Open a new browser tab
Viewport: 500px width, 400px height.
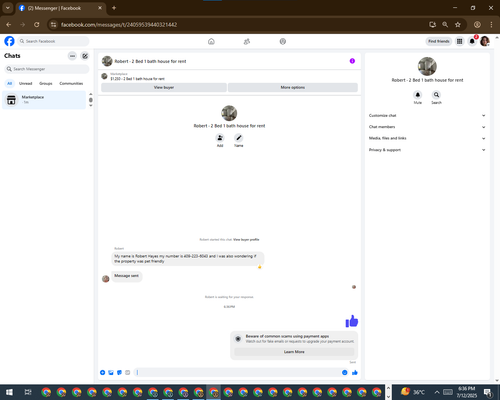tap(114, 8)
